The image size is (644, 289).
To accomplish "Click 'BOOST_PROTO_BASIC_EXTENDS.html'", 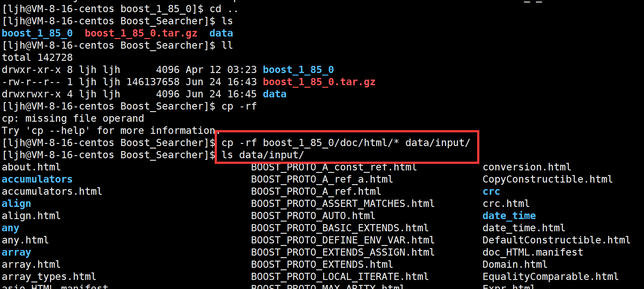I will (x=340, y=228).
